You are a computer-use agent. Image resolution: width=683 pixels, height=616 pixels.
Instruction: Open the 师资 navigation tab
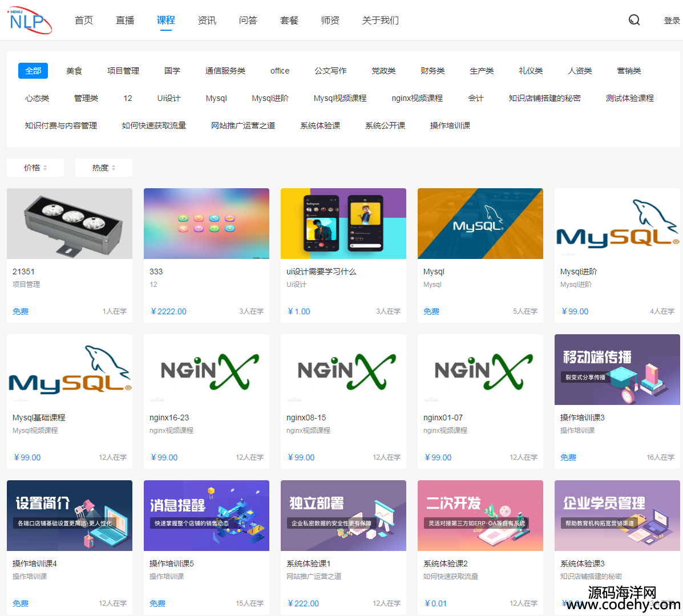[330, 21]
